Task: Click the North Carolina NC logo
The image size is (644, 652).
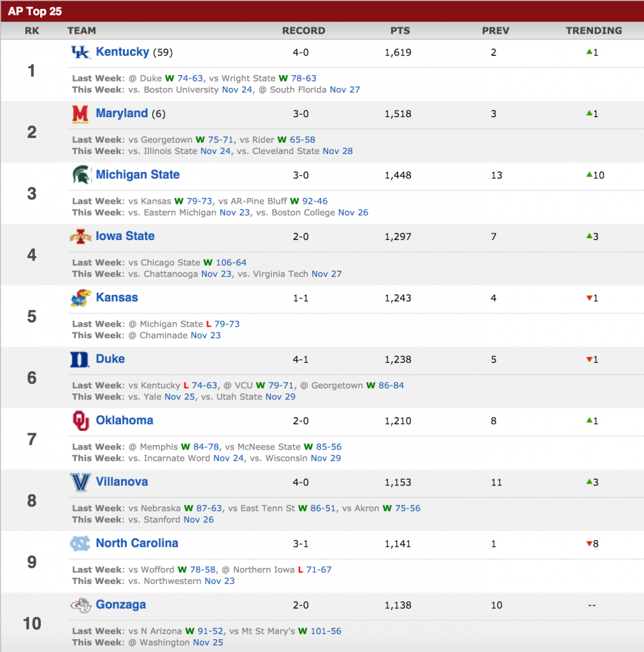Action: tap(80, 544)
